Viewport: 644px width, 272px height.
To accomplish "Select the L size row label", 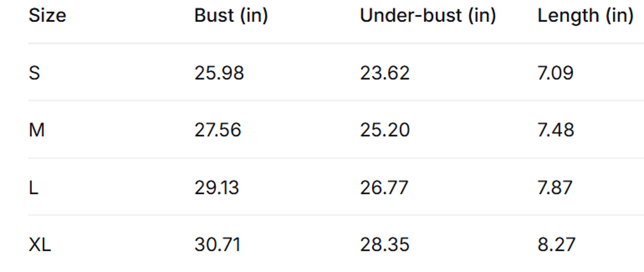I will click(34, 187).
